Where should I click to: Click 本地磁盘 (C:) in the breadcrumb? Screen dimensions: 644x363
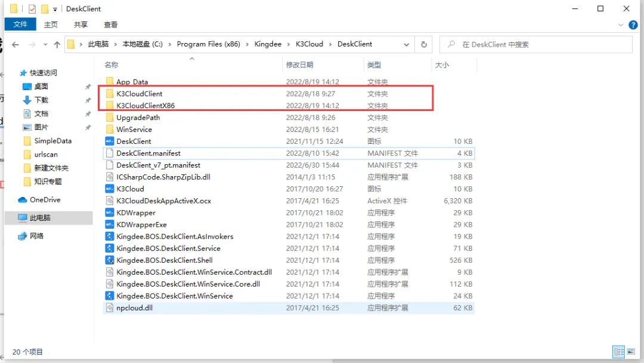tap(143, 44)
